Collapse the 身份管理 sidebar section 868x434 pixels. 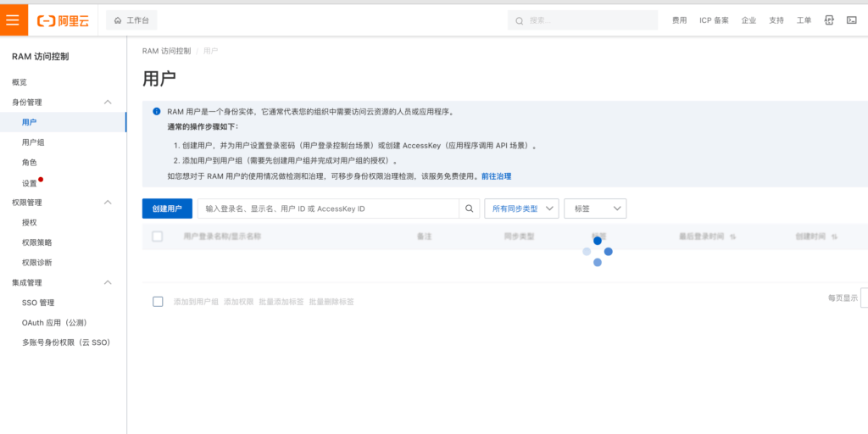[x=108, y=102]
